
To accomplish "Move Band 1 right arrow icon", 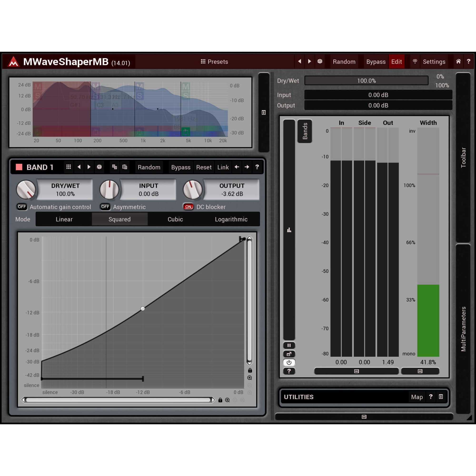I will [x=247, y=167].
